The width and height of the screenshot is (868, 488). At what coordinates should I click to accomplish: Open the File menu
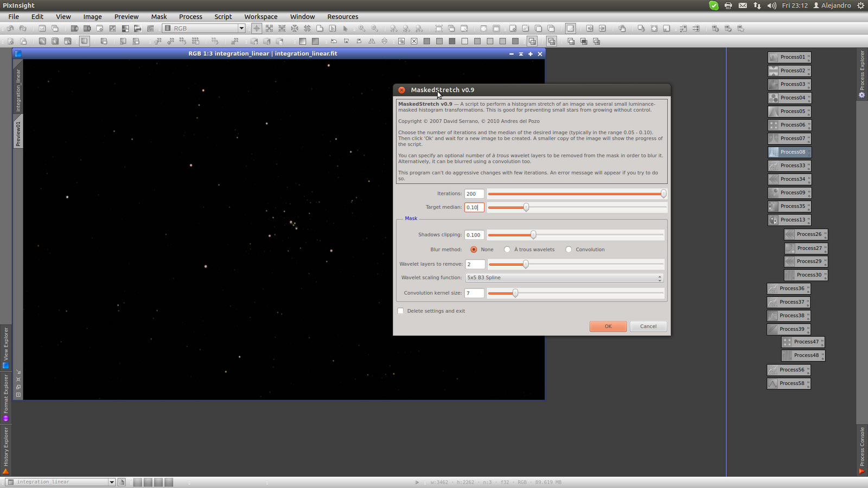pyautogui.click(x=14, y=17)
